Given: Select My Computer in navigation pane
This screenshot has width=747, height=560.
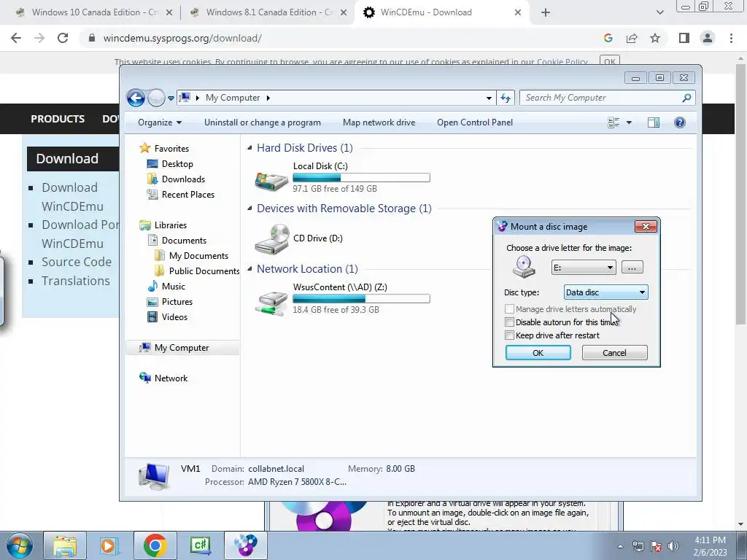Looking at the screenshot, I should coord(182,348).
